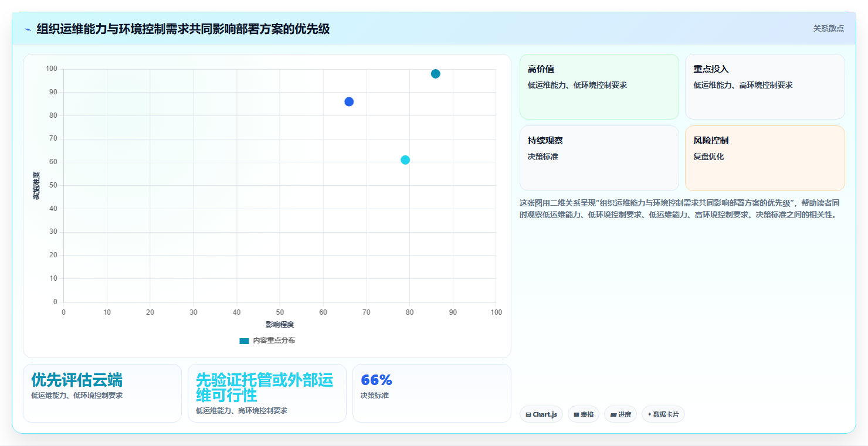Click the 66% 决策标准 card
Image resolution: width=868 pixels, height=446 pixels.
pos(432,393)
